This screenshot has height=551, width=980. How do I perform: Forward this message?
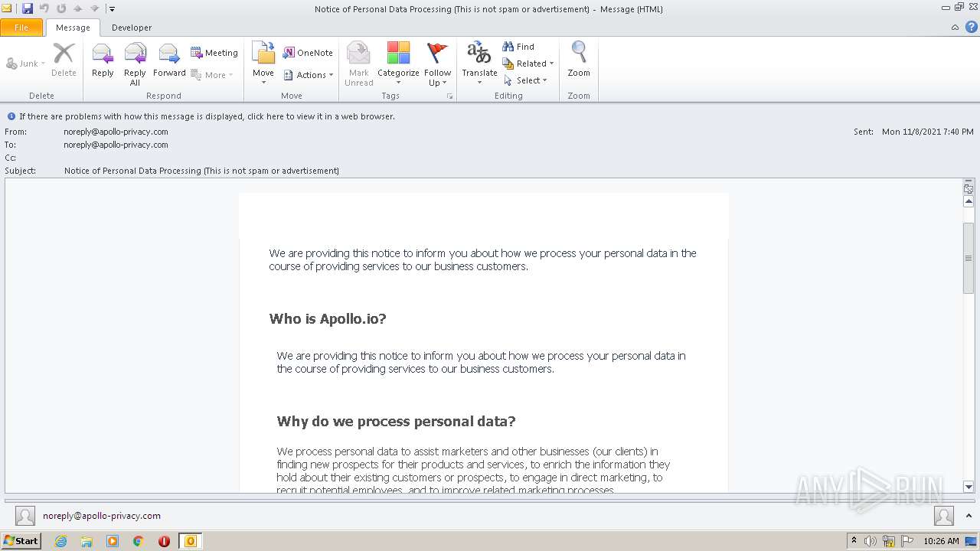(x=169, y=61)
